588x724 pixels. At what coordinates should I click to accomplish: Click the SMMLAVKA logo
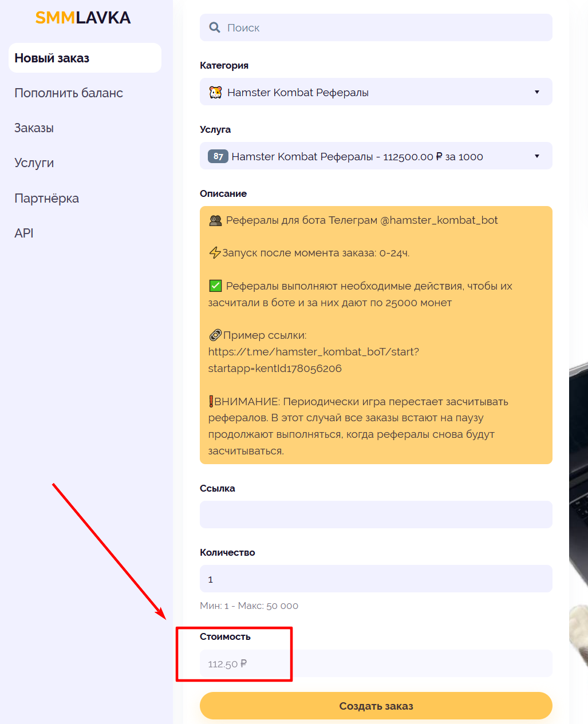83,18
